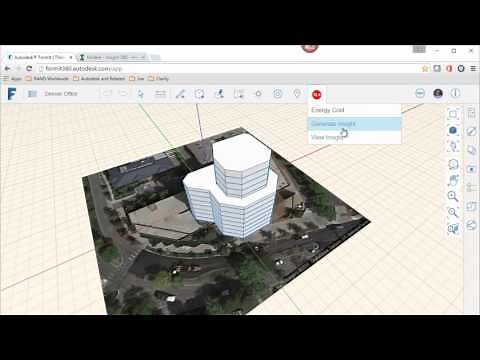This screenshot has width=480, height=360.
Task: Activate the Orbit navigation tool
Action: [453, 164]
